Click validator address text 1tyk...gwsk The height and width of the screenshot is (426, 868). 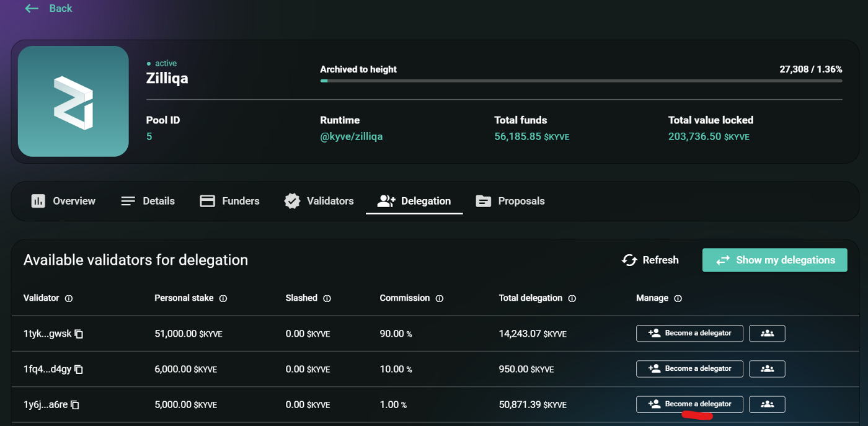click(48, 334)
